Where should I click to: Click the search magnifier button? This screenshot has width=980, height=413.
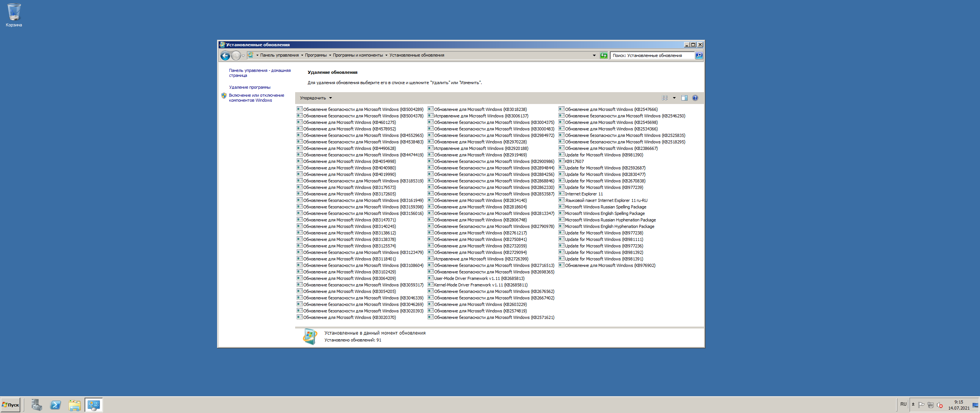(x=699, y=55)
